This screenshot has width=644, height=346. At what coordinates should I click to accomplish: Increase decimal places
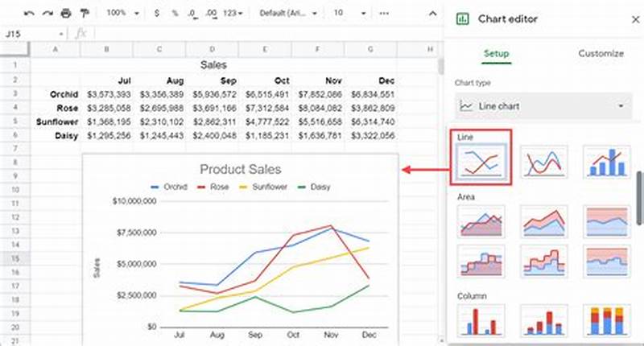(211, 13)
